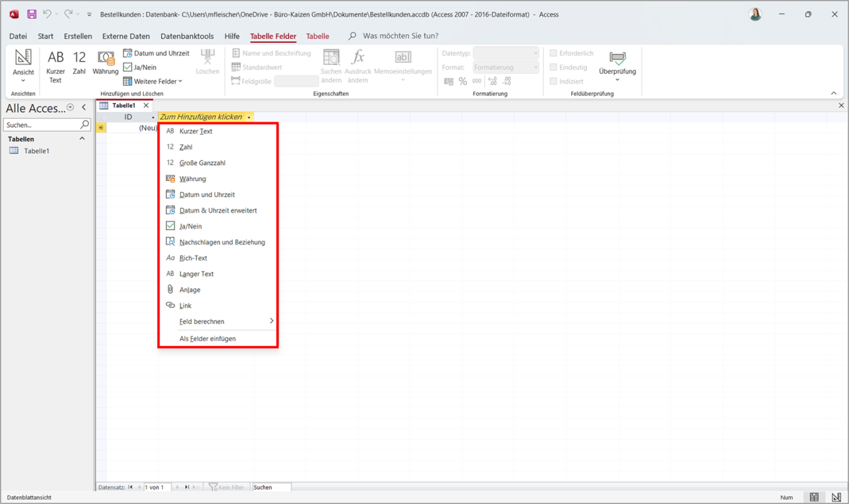This screenshot has width=849, height=504.
Task: Close the Tabelle1 document tab
Action: (146, 105)
